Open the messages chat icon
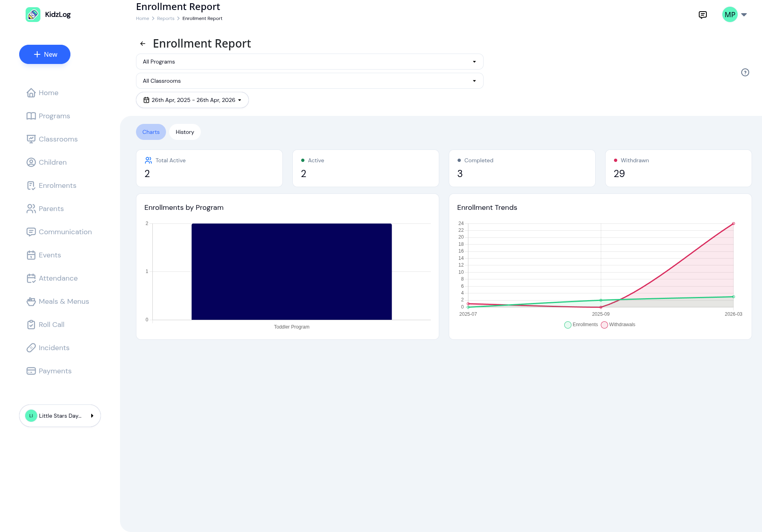This screenshot has height=532, width=762. pyautogui.click(x=702, y=15)
